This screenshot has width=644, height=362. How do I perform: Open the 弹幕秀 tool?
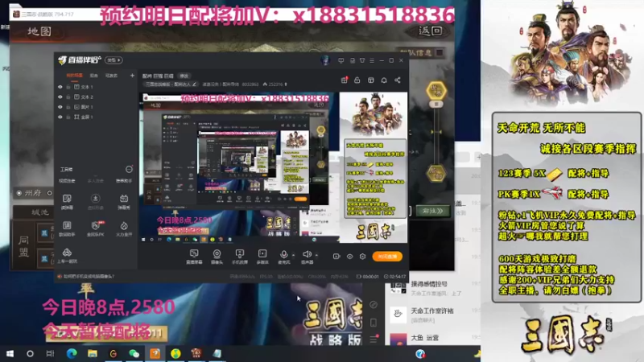coord(124,202)
